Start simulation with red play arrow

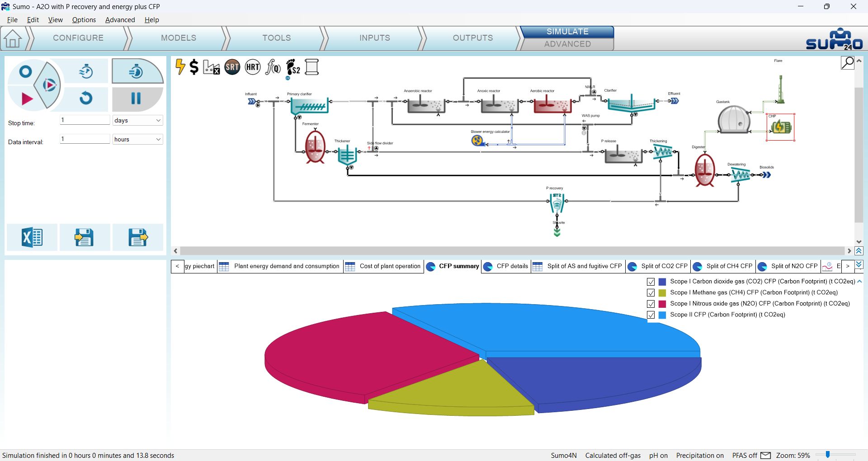(x=27, y=99)
